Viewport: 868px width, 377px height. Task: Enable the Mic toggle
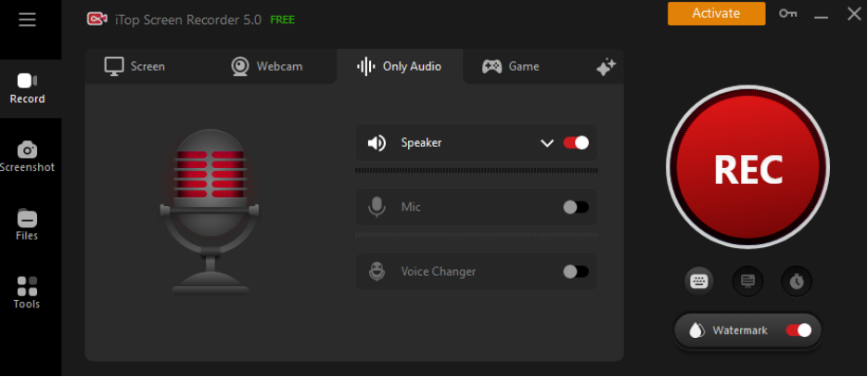coord(576,207)
